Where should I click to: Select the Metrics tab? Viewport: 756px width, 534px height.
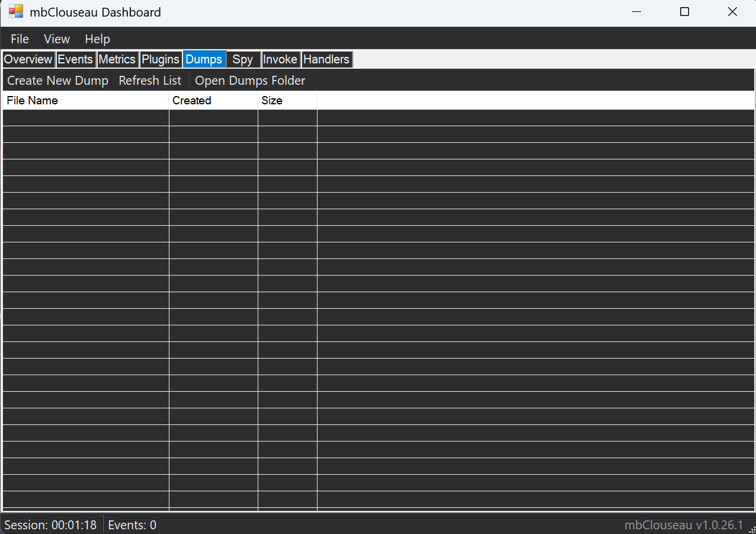tap(117, 59)
